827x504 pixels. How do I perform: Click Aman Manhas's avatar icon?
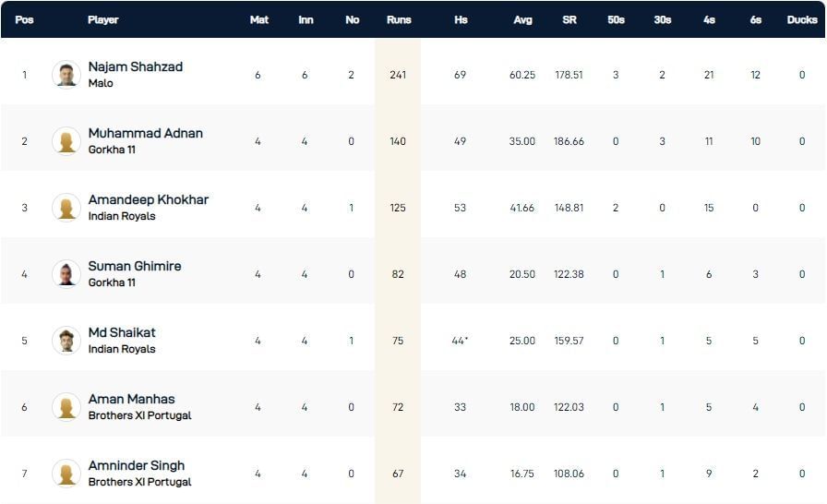[66, 407]
